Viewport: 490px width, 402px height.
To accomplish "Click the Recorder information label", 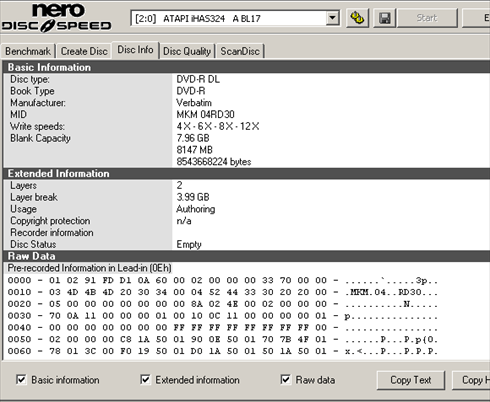I will coord(52,232).
